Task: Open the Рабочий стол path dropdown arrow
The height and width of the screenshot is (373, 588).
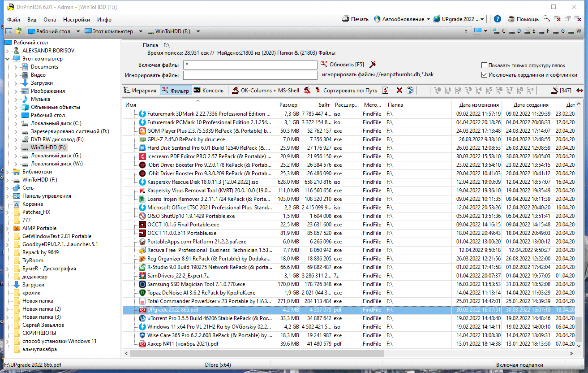Action: click(77, 31)
